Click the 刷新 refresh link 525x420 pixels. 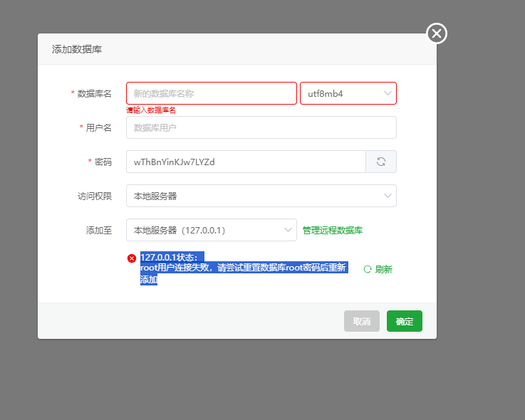pos(378,269)
